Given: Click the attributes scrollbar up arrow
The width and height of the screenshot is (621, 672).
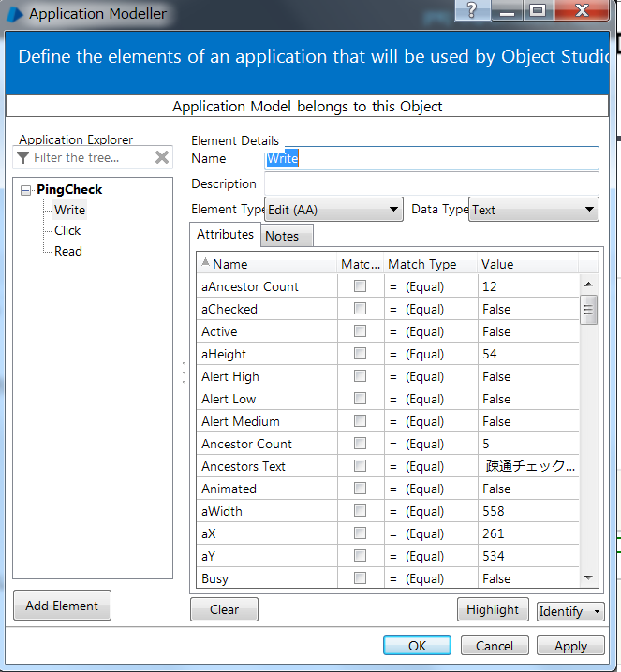Looking at the screenshot, I should pyautogui.click(x=589, y=285).
